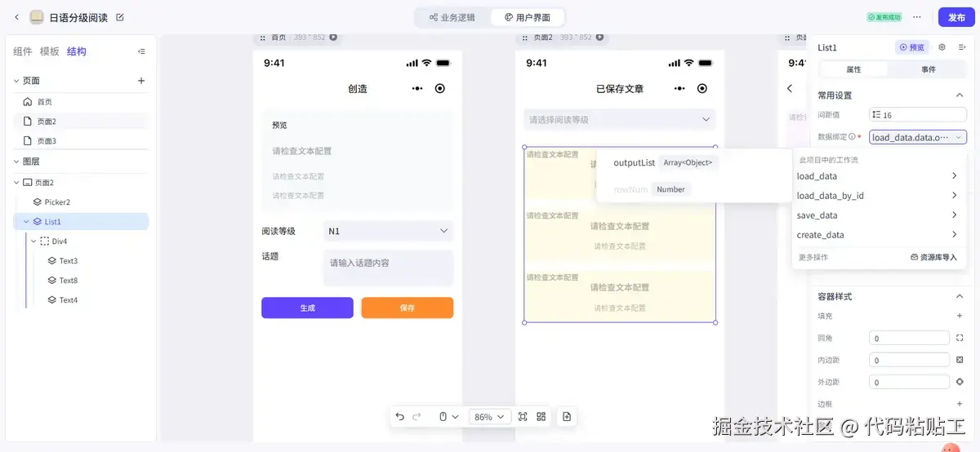Expand the load_data workflow entry

click(x=879, y=176)
